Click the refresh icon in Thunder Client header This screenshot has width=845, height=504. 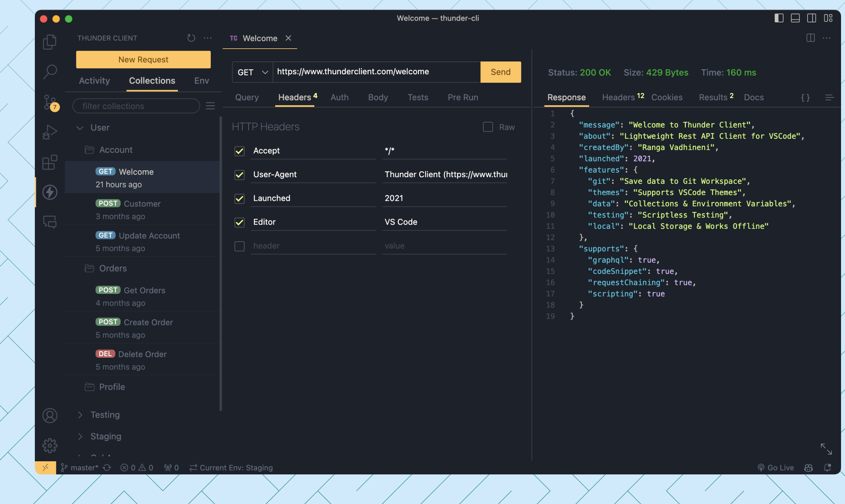click(191, 38)
